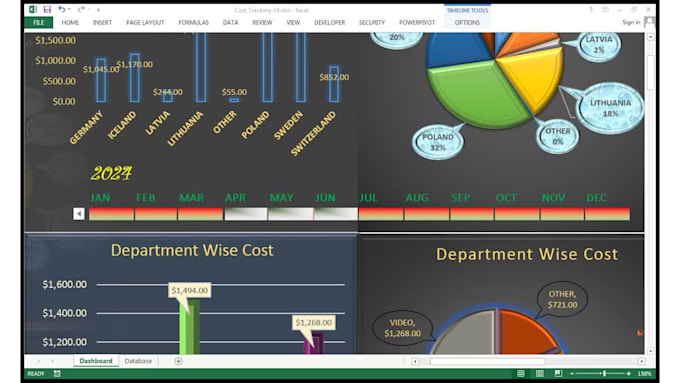
Task: Click the LATVIA 2% pie callout
Action: 599,45
